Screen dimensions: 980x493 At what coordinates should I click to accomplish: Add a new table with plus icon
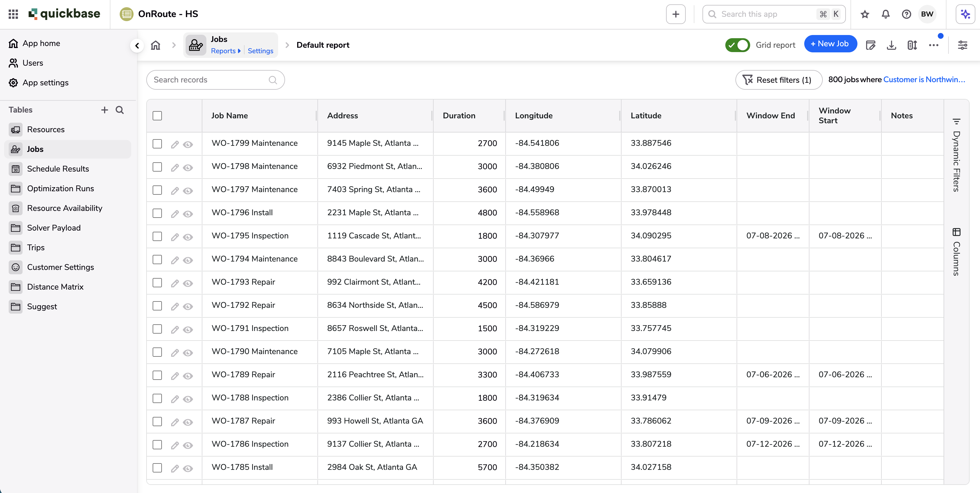[x=105, y=110]
